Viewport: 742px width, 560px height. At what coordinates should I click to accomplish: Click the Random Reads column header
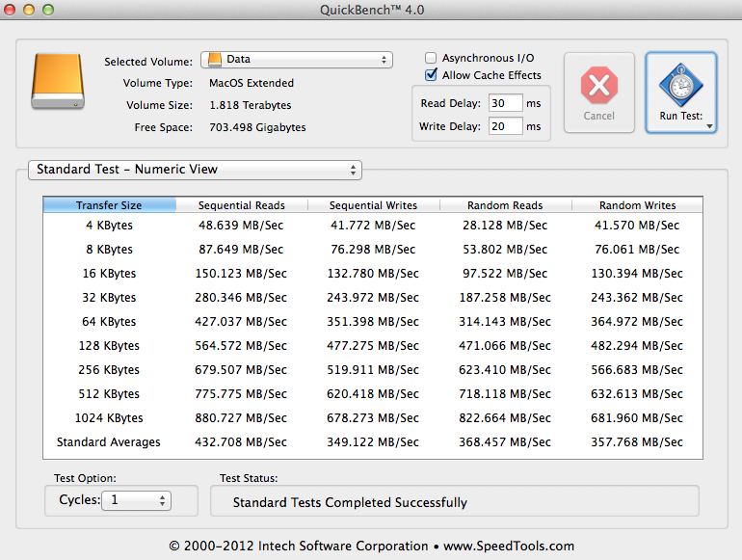pyautogui.click(x=505, y=205)
